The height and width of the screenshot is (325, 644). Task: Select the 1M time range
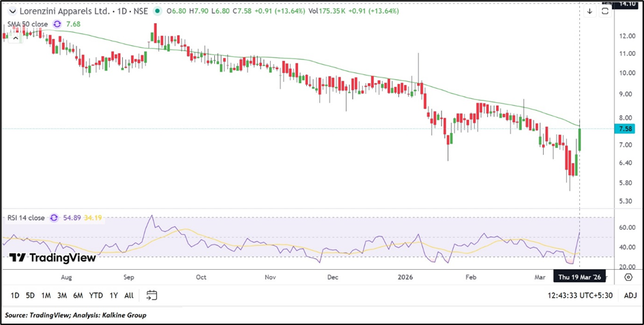(46, 295)
